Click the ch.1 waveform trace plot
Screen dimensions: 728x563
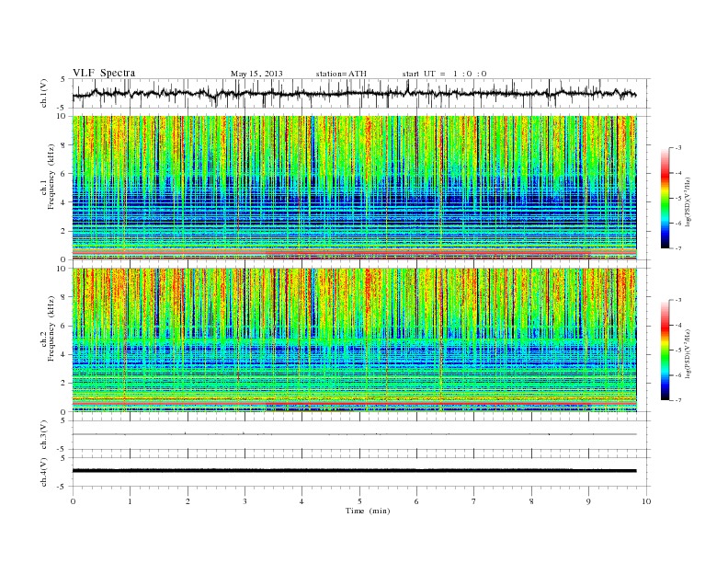354,93
